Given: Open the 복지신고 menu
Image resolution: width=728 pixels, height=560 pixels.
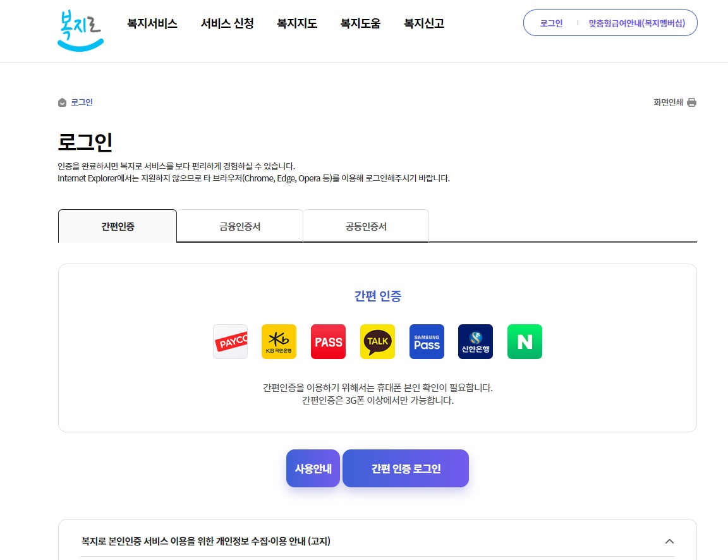Looking at the screenshot, I should point(423,23).
